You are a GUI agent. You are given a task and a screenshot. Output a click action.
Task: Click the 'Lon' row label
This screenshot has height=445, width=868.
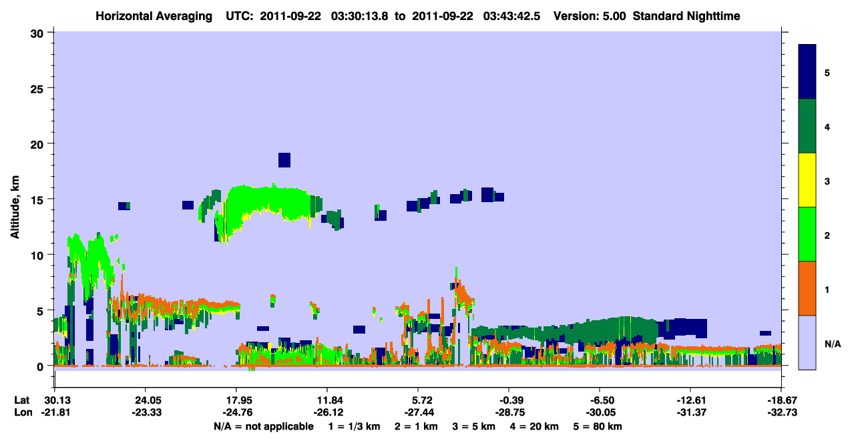tap(22, 412)
